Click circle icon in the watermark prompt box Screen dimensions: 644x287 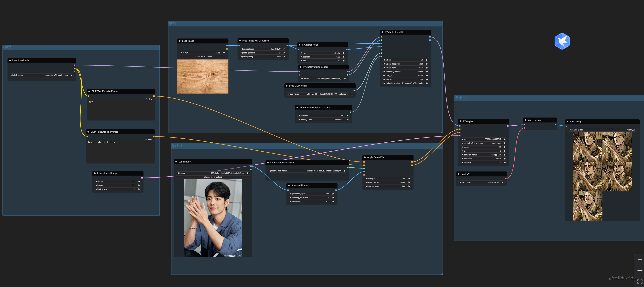click(146, 139)
